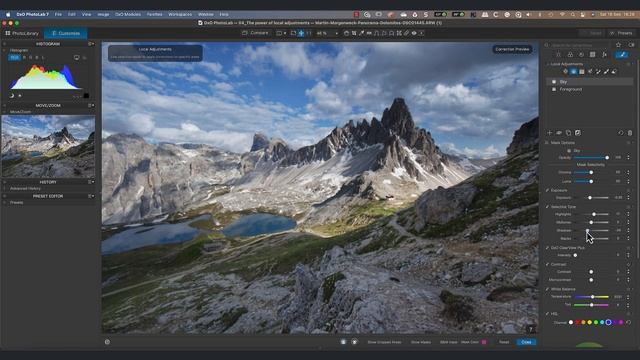This screenshot has width=640, height=360.
Task: Open the File menu
Action: pyautogui.click(x=58, y=14)
